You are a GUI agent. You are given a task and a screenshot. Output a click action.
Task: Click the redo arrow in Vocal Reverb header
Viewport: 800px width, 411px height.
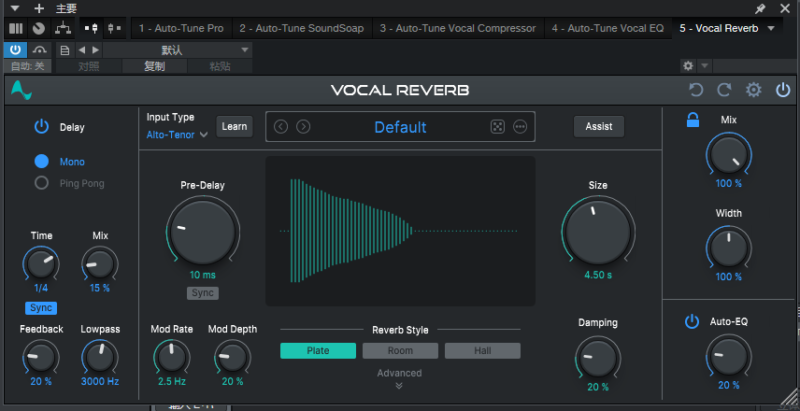[725, 90]
